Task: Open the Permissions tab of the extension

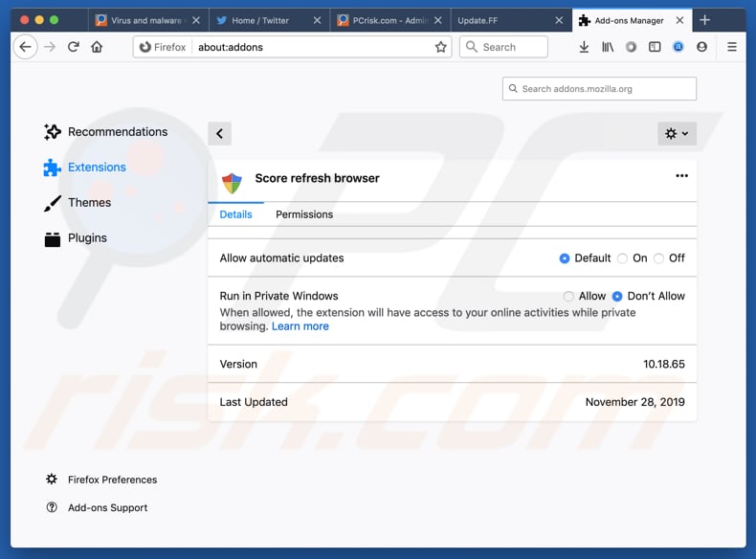Action: tap(304, 214)
